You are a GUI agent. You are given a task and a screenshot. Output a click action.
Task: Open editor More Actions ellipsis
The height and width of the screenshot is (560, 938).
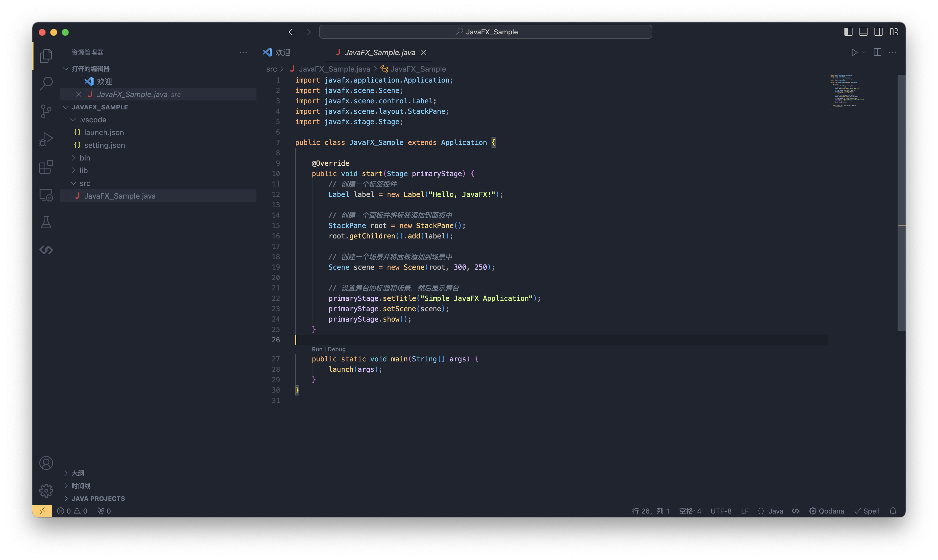pyautogui.click(x=892, y=53)
